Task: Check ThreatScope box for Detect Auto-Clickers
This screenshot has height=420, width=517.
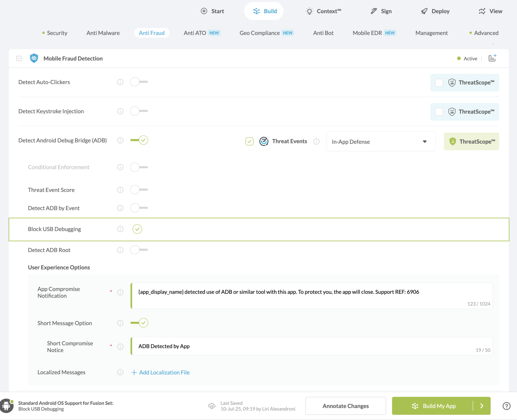Action: pos(439,83)
